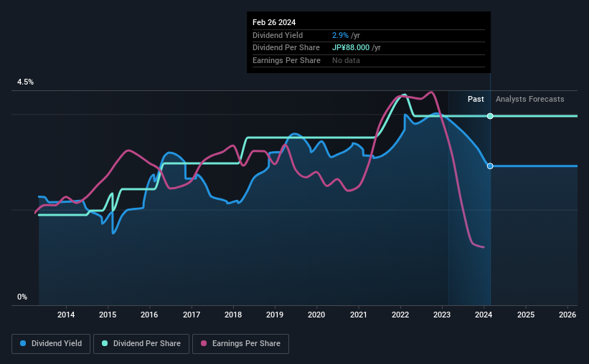Image resolution: width=589 pixels, height=364 pixels.
Task: Click the 2019 x-axis label
Action: tap(275, 315)
